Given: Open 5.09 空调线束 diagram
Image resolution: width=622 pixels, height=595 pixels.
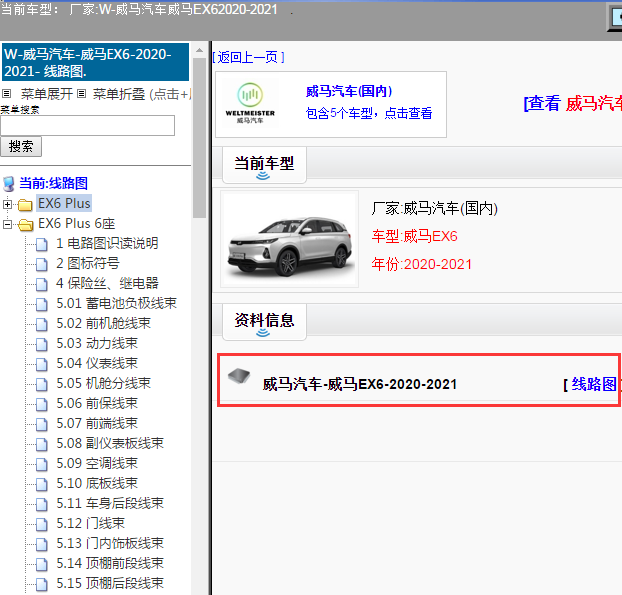Looking at the screenshot, I should [x=97, y=463].
